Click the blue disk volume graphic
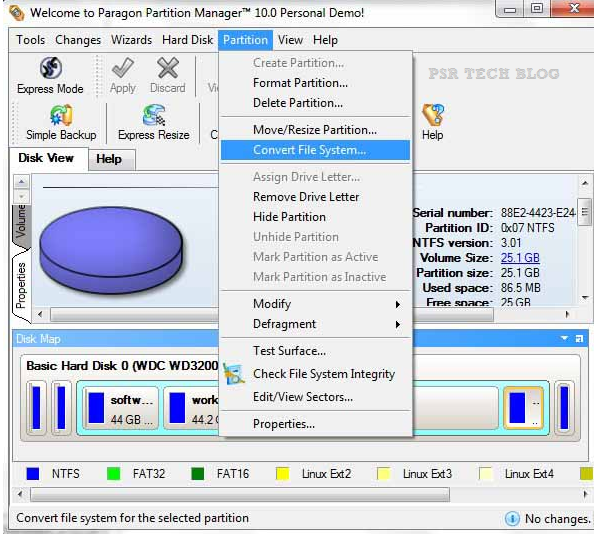The width and height of the screenshot is (594, 534). tap(111, 249)
